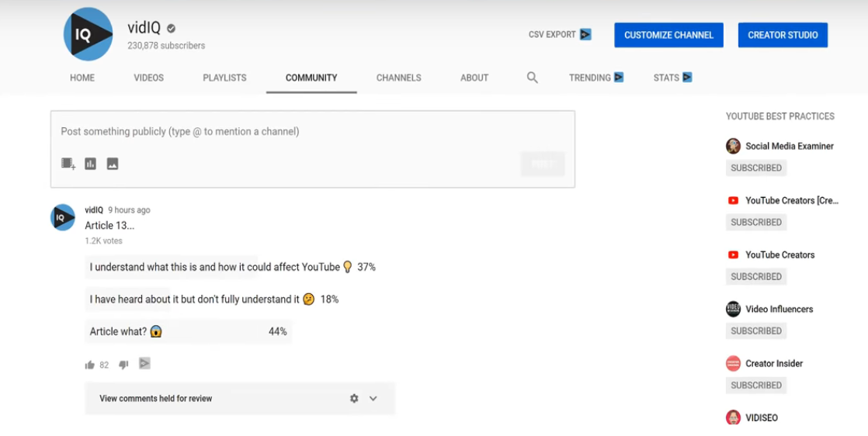Click YouTube Creators channel icon
Image resolution: width=868 pixels, height=436 pixels.
pos(733,254)
